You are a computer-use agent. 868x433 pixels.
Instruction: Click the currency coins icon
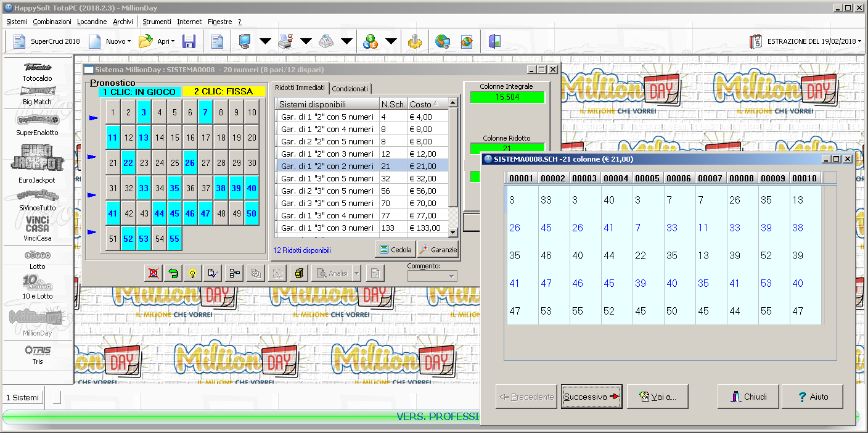(x=371, y=41)
